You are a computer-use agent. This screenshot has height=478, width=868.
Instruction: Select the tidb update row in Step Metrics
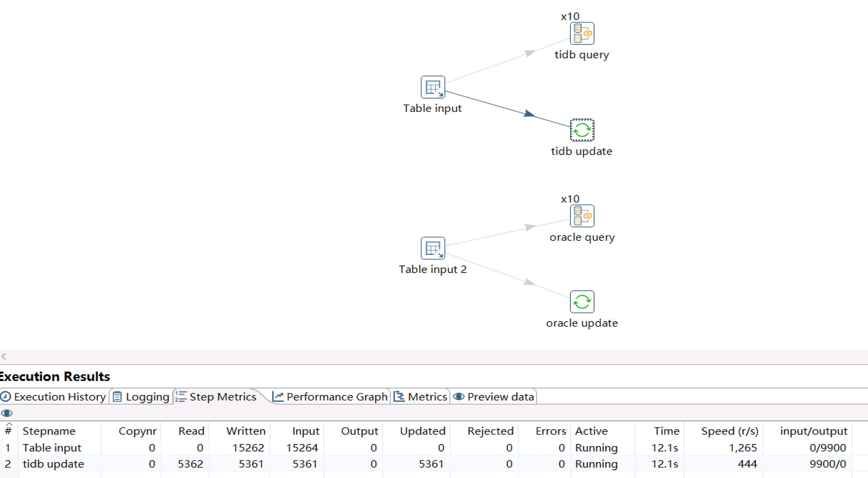[54, 464]
